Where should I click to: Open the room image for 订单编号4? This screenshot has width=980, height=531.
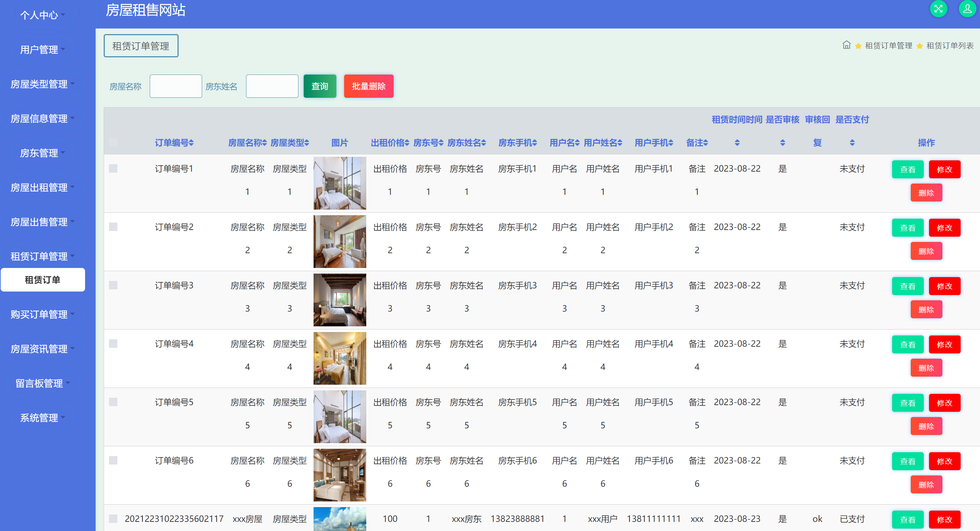point(340,358)
